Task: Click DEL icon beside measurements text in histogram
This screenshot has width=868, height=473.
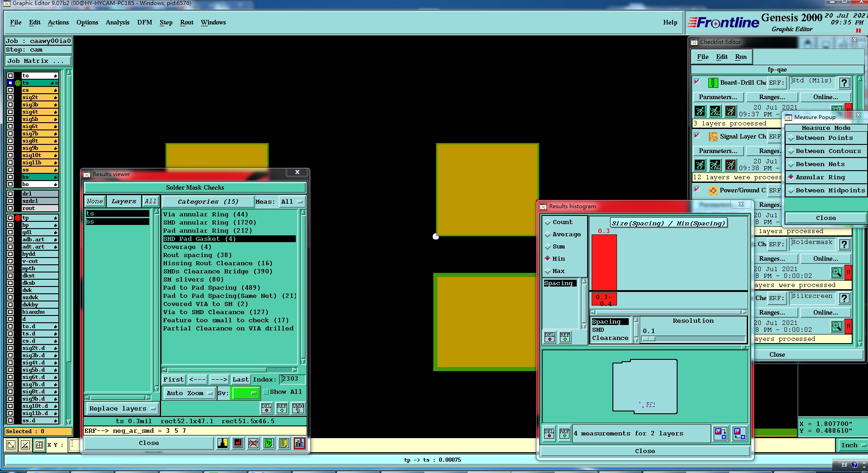Action: (x=549, y=433)
